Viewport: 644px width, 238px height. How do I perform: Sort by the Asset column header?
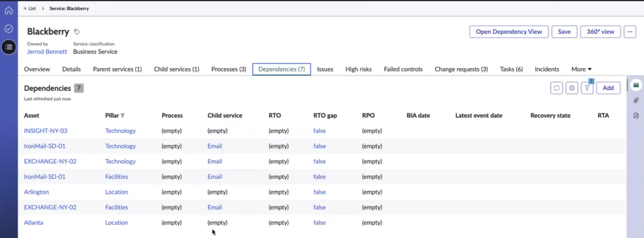coord(31,115)
